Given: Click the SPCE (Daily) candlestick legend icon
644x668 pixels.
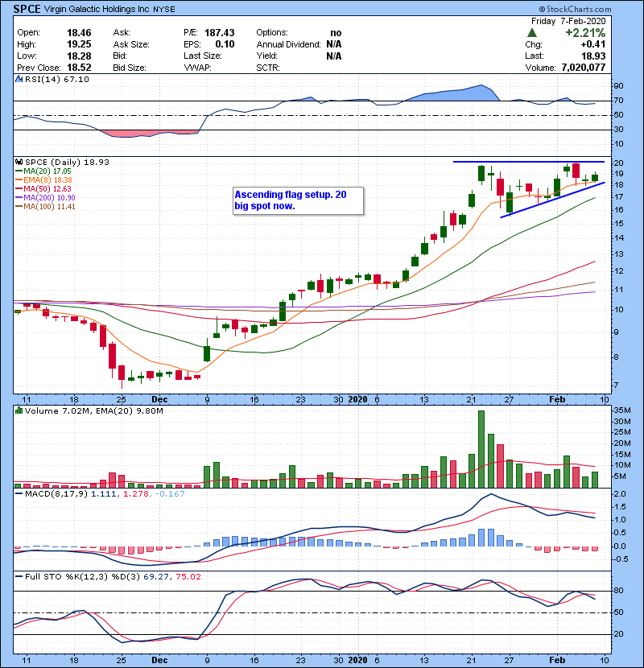Looking at the screenshot, I should pos(19,162).
